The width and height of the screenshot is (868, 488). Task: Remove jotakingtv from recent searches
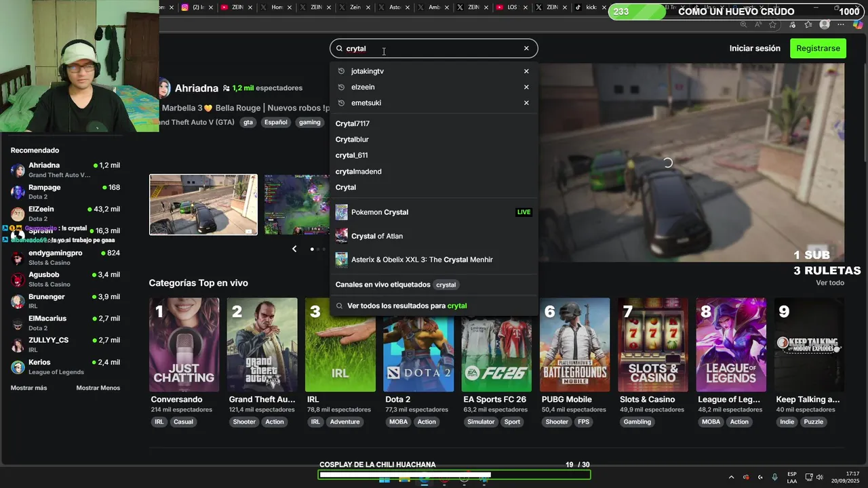(526, 71)
